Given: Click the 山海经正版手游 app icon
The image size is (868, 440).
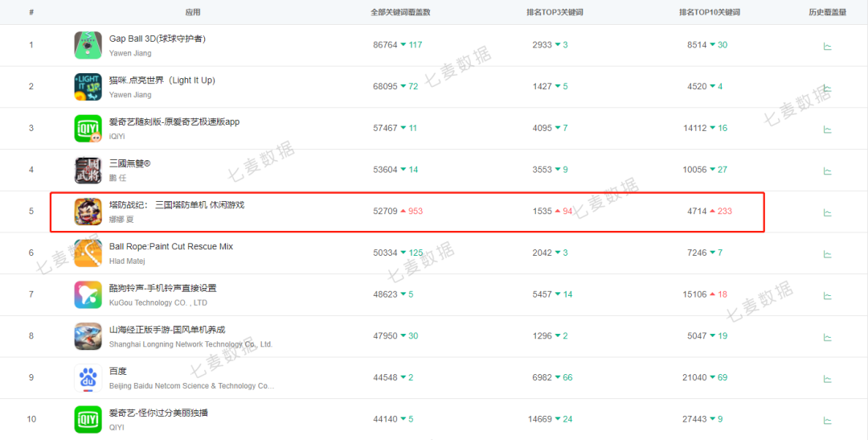Looking at the screenshot, I should (x=88, y=335).
